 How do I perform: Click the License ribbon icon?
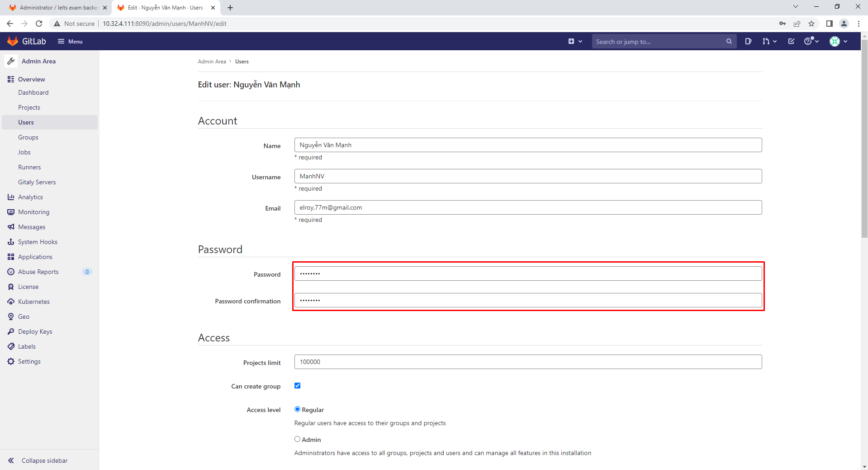click(x=11, y=287)
